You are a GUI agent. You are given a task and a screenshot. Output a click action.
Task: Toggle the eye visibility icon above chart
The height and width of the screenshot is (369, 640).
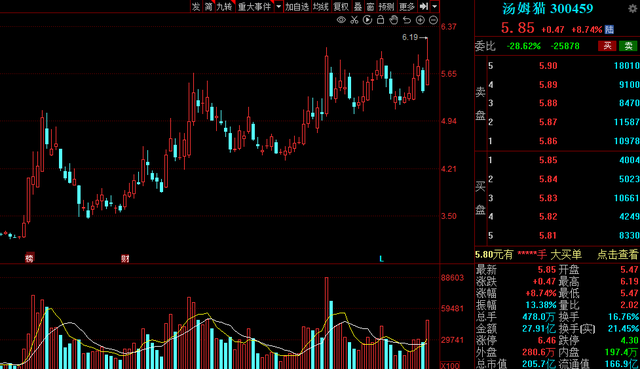point(341,20)
